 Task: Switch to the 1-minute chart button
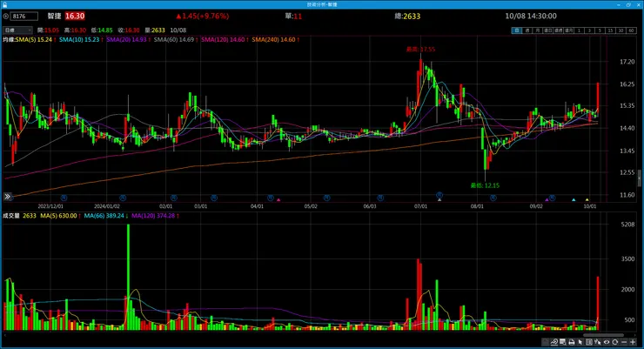(x=579, y=30)
